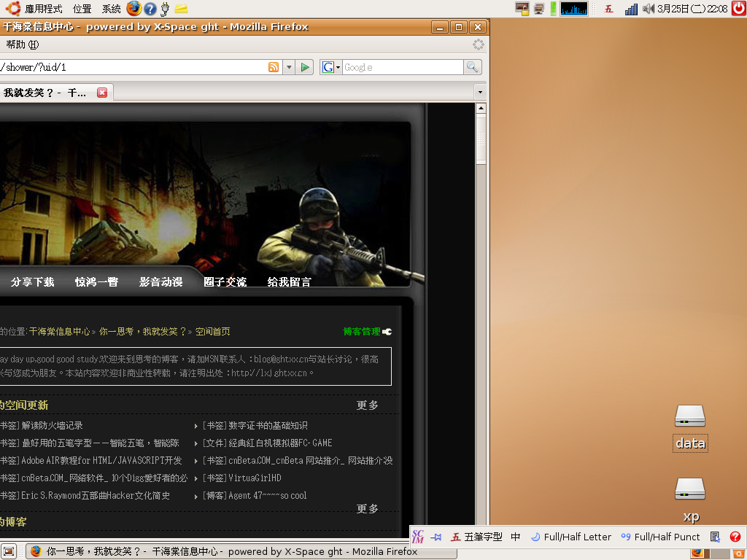Open the address bar history dropdown arrow
The height and width of the screenshot is (560, 747).
[x=289, y=67]
